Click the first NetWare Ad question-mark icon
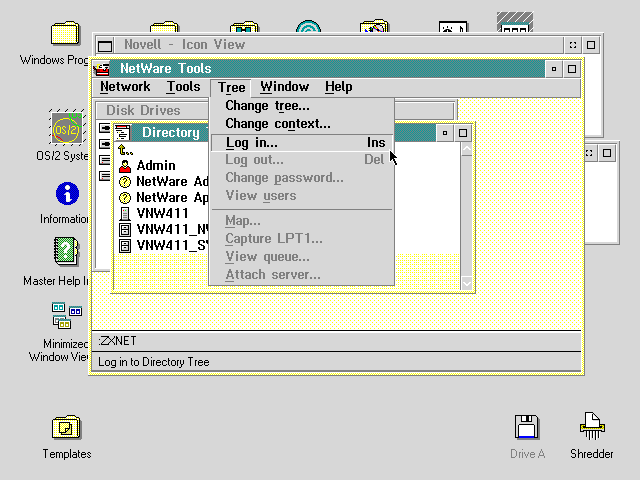 (125, 182)
